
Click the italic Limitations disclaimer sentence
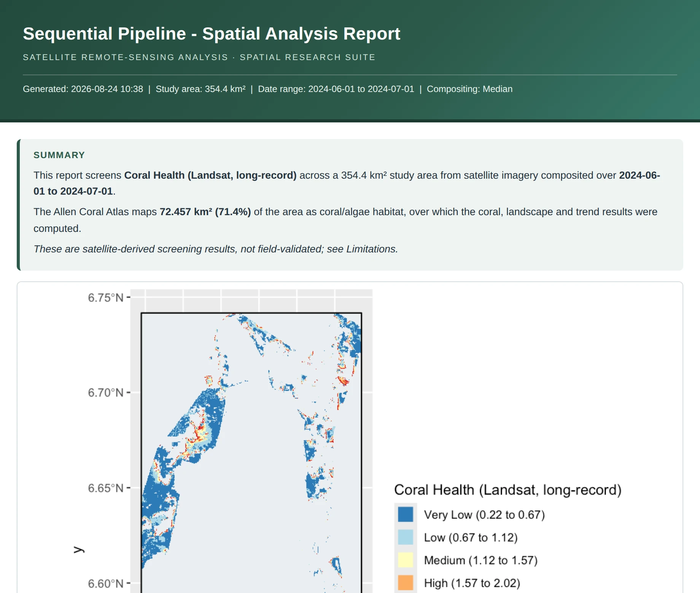coord(216,249)
